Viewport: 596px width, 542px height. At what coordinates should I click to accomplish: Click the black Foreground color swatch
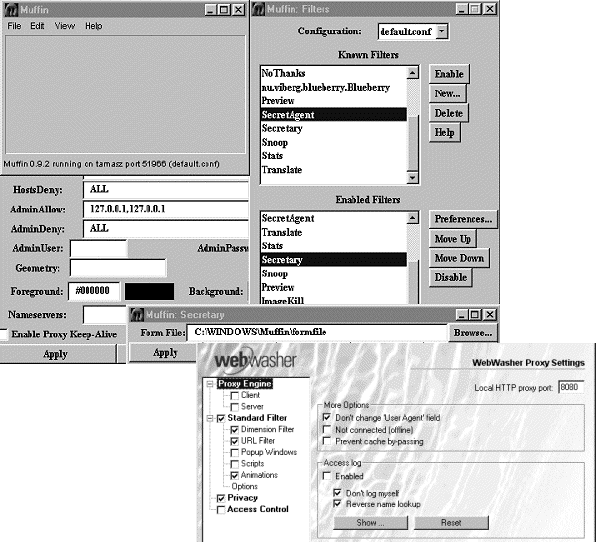[149, 292]
